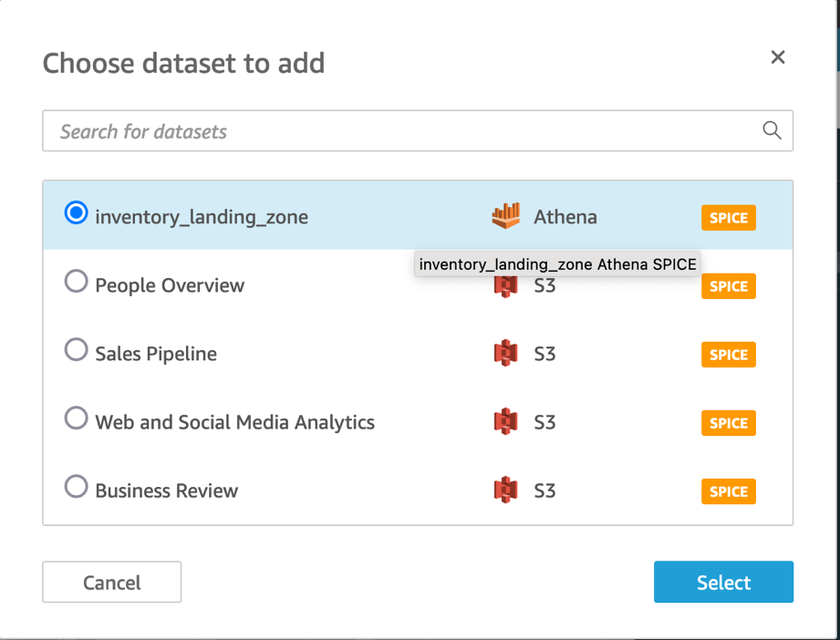Click the SPICE badge for People Overview
The height and width of the screenshot is (640, 840).
[728, 286]
